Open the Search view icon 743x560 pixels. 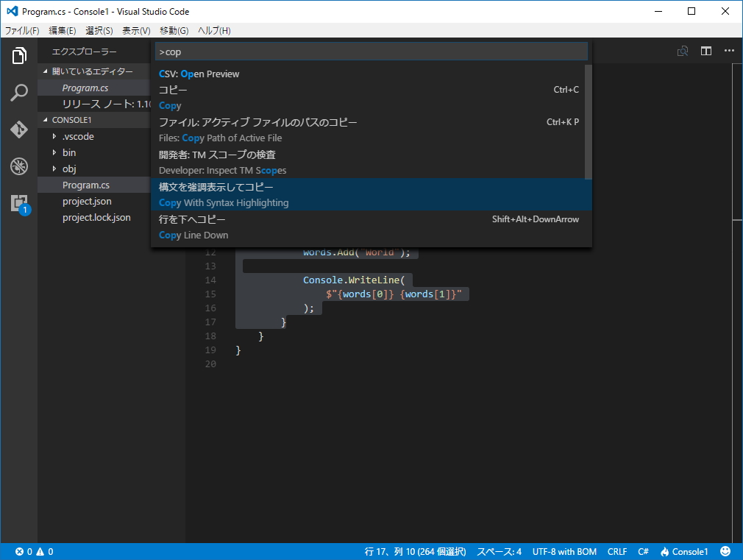pos(19,93)
